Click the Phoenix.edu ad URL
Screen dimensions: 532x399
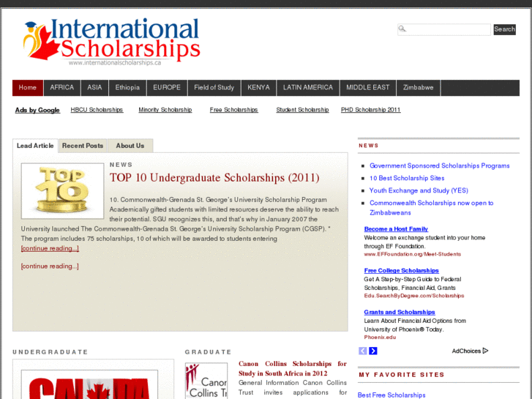coord(380,338)
